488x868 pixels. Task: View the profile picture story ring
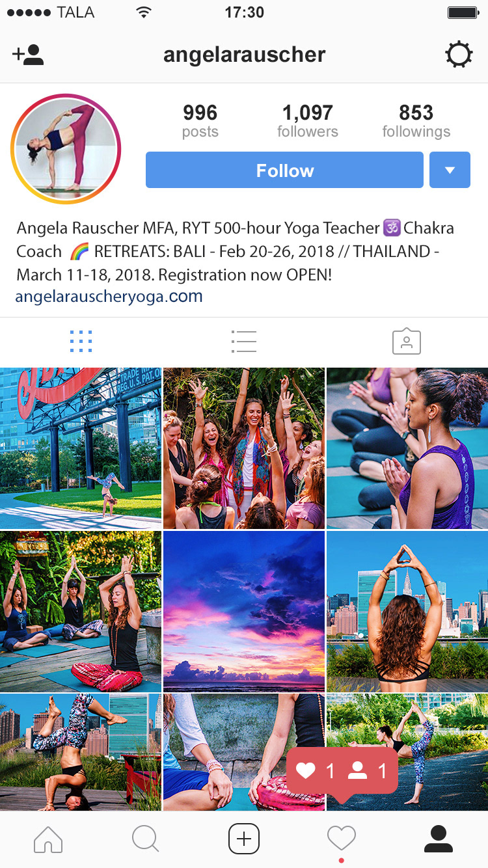pyautogui.click(x=66, y=150)
